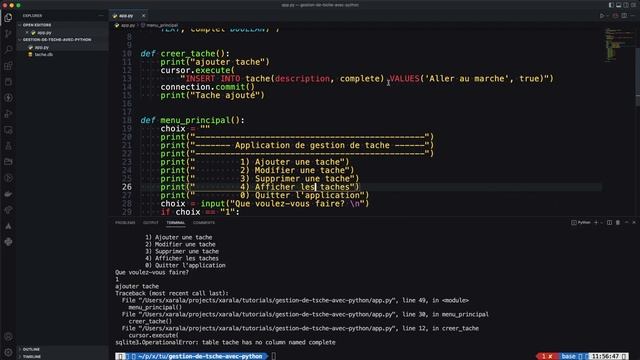Switch to the Terminal panel tab
Image resolution: width=640 pixels, height=360 pixels.
click(x=176, y=222)
